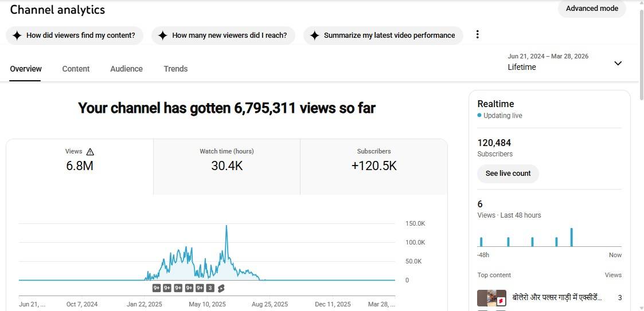Screen dimensions: 644x311
Task: Select the Views metric card
Action: [x=80, y=166]
